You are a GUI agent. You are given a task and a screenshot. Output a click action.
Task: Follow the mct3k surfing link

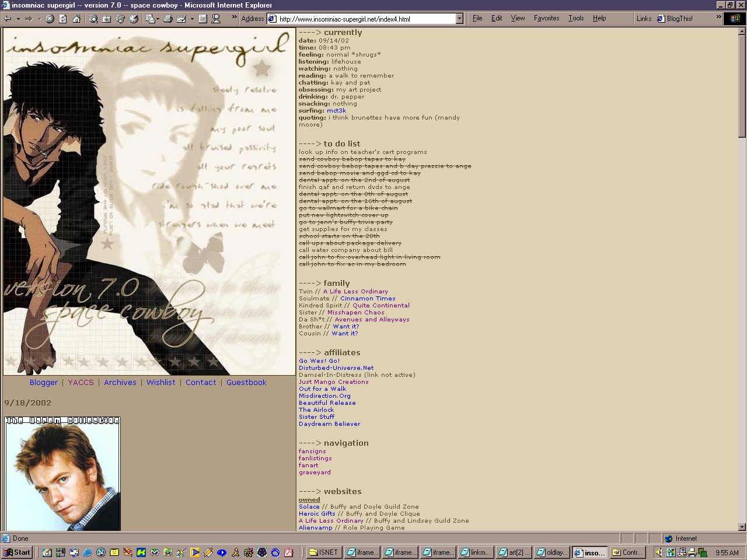click(x=337, y=111)
